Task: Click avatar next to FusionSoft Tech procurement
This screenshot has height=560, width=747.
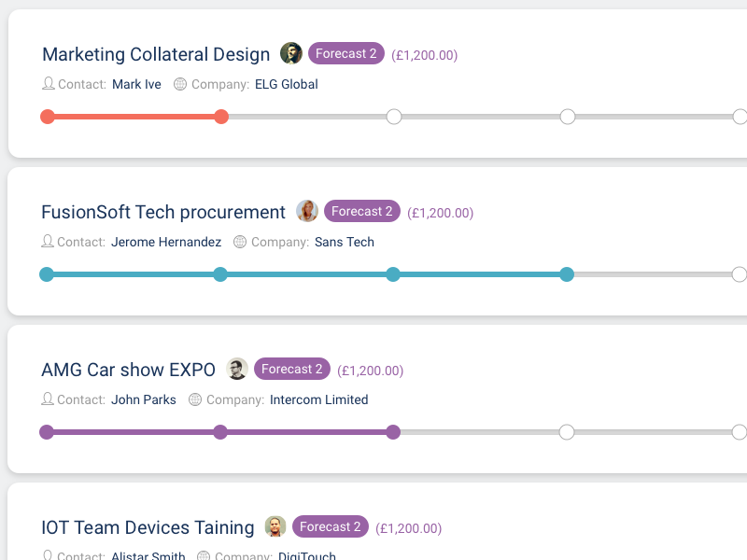Action: click(307, 211)
